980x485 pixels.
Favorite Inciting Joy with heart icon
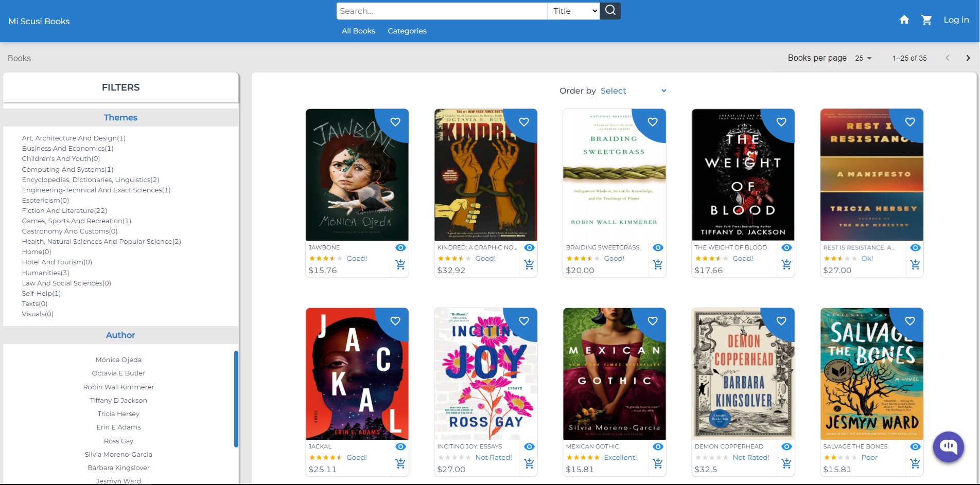click(524, 321)
